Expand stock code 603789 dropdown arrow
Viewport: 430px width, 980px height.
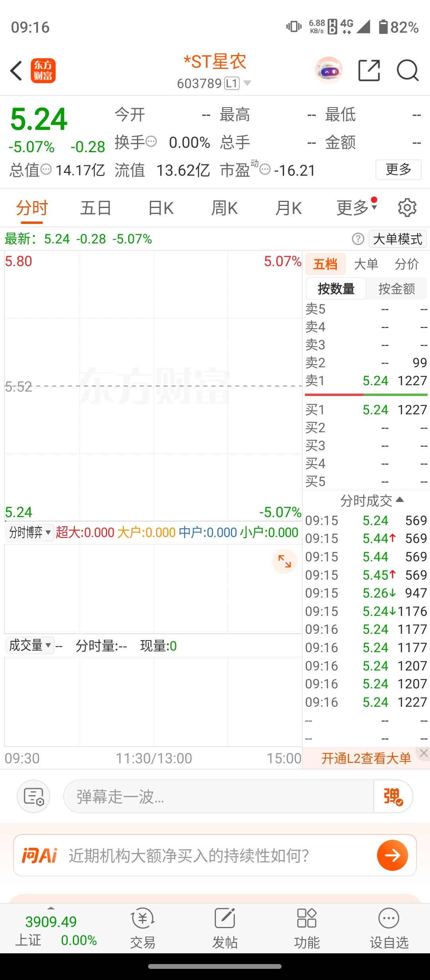247,83
